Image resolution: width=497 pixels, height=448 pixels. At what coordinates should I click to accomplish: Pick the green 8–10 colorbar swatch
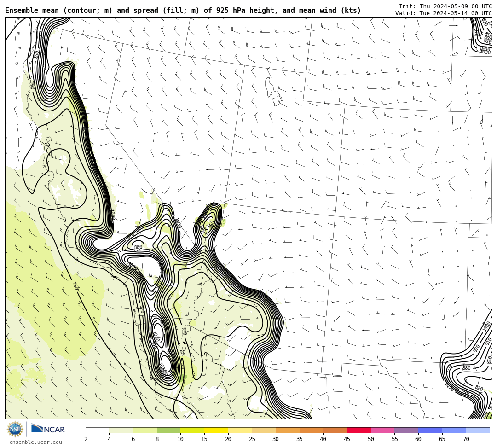click(168, 430)
